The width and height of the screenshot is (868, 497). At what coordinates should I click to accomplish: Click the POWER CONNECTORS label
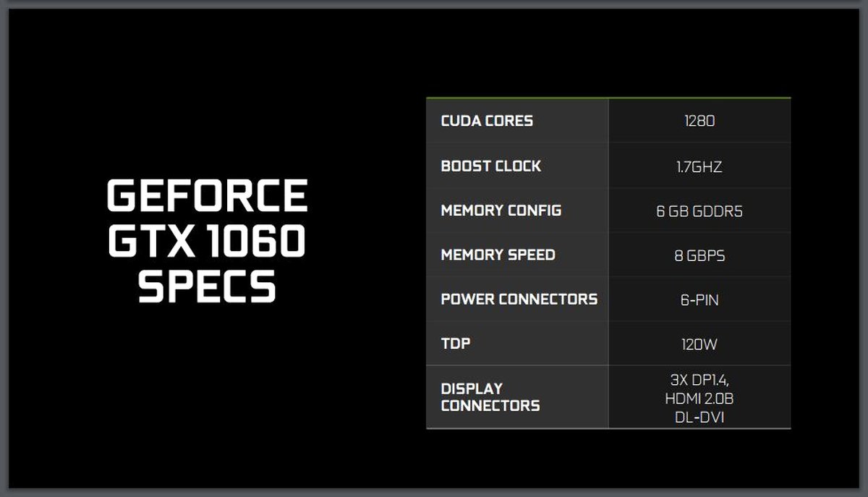click(x=519, y=300)
